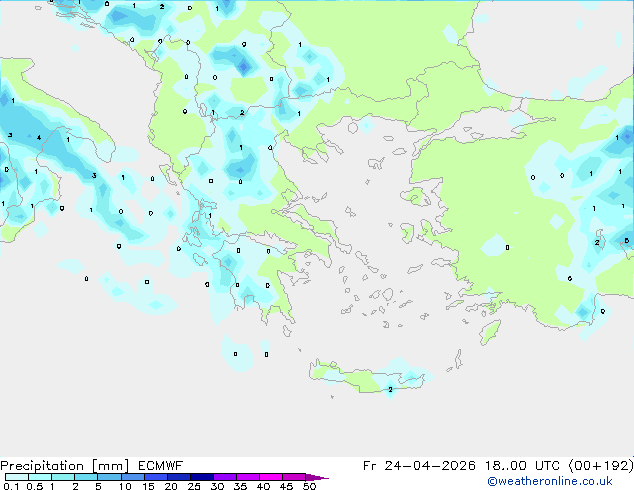The image size is (634, 490).
Task: Select the 1–2 mm legend color swatch
Action: click(63, 477)
